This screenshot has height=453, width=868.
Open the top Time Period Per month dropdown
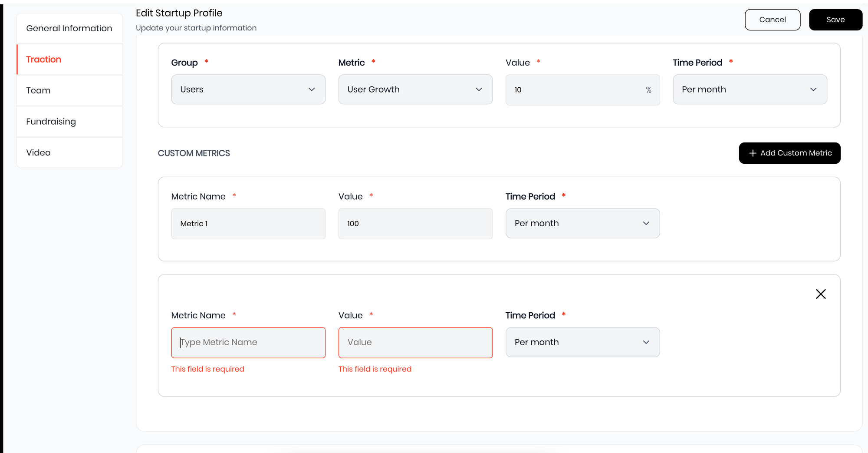(750, 89)
